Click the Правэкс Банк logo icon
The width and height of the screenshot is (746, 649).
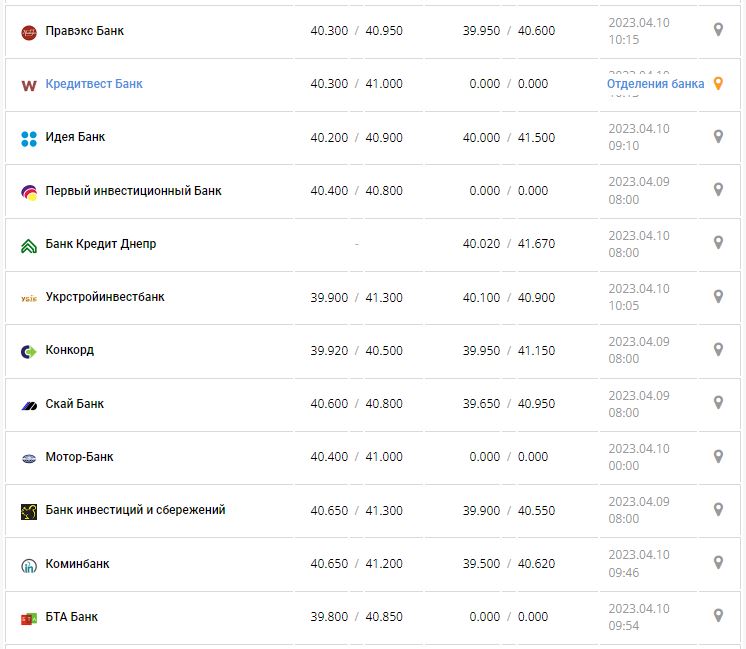coord(29,32)
